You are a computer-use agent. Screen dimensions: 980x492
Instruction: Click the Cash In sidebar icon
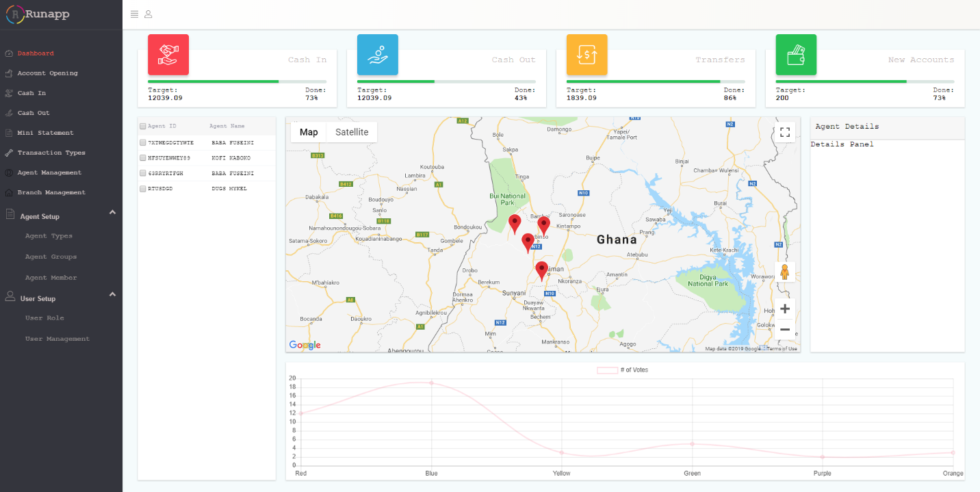(9, 93)
